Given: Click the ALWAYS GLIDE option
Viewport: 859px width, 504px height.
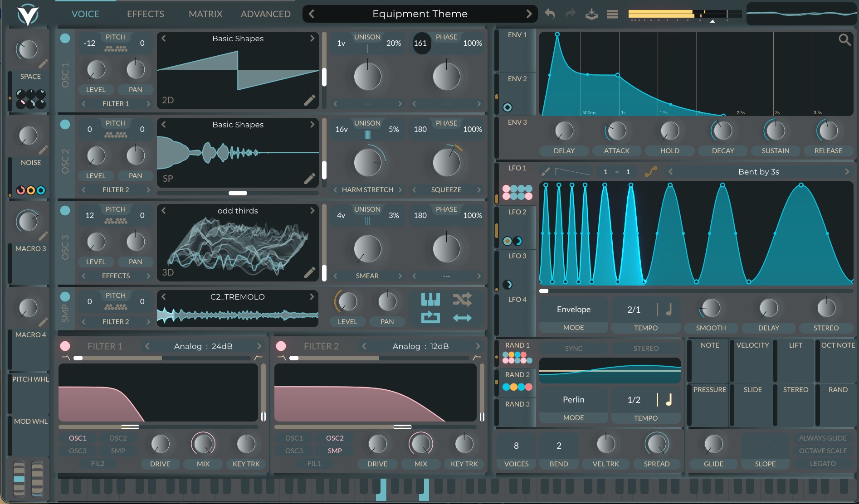Looking at the screenshot, I should [x=823, y=438].
